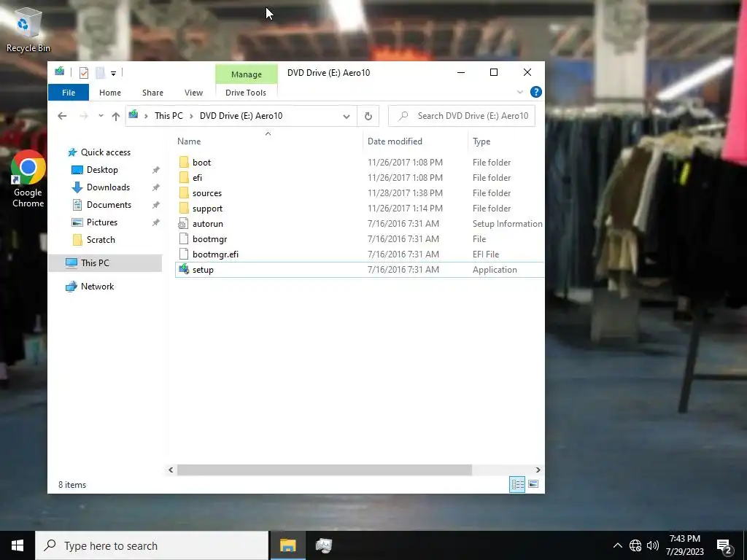747x560 pixels.
Task: Select the bootmgr.efi file
Action: point(359,254)
